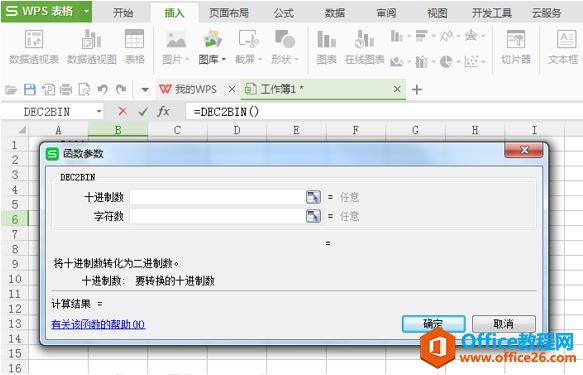583x375 pixels.
Task: Expand the 图片 dropdown arrow
Action: point(187,59)
